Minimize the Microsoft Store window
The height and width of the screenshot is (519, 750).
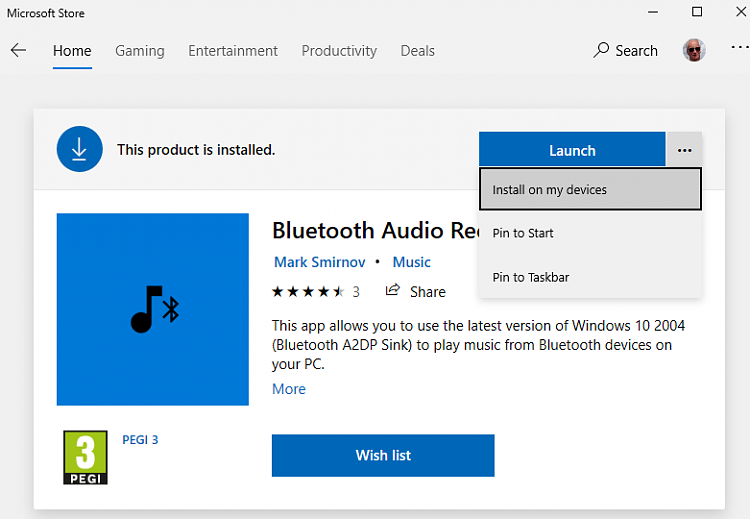click(653, 12)
